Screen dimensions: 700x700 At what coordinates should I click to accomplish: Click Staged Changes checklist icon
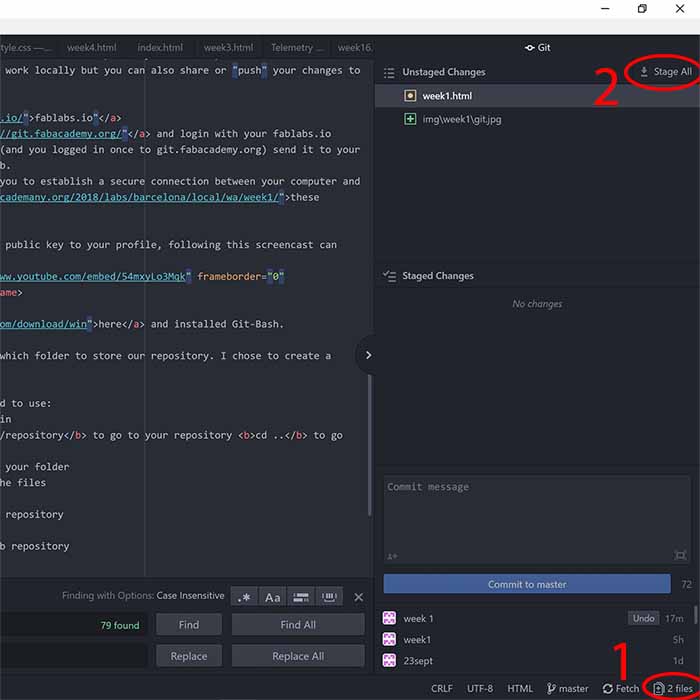389,276
